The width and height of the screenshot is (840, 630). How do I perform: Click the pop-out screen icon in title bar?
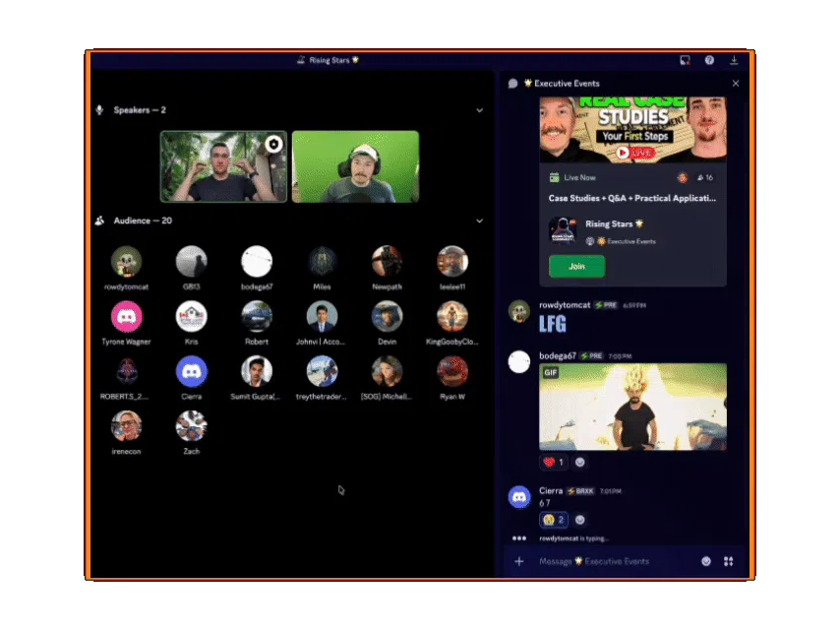(685, 60)
